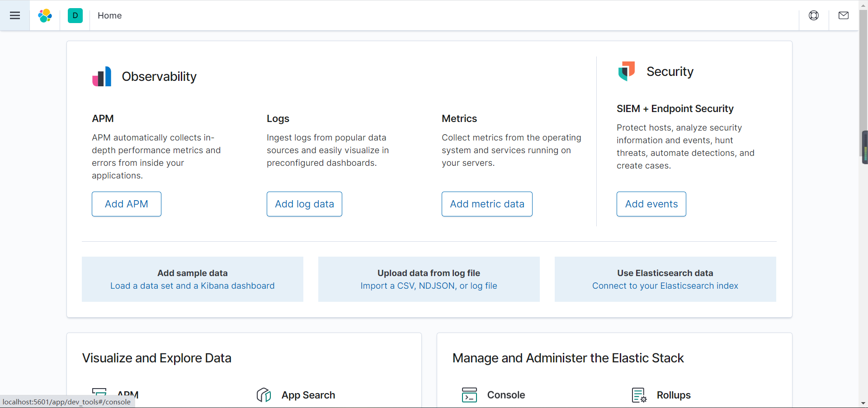Click the Rollups document icon
The height and width of the screenshot is (408, 868).
[x=639, y=395]
